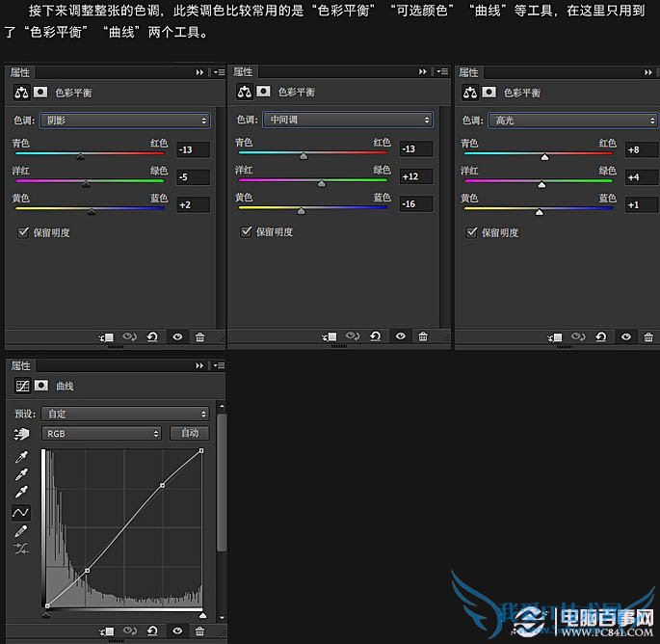This screenshot has width=660, height=644.
Task: Click the color balance icon in Highlights panel
Action: [470, 93]
